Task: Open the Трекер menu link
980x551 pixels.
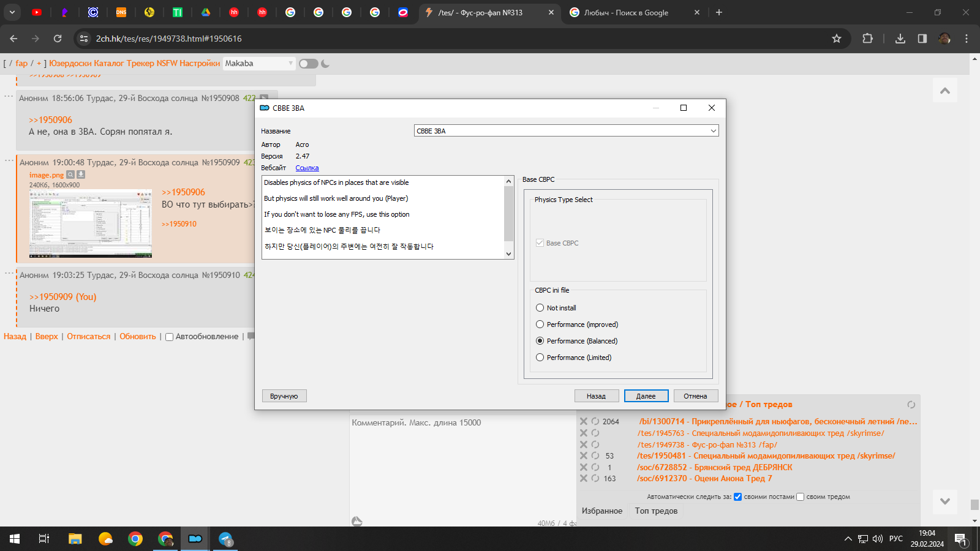Action: click(140, 63)
